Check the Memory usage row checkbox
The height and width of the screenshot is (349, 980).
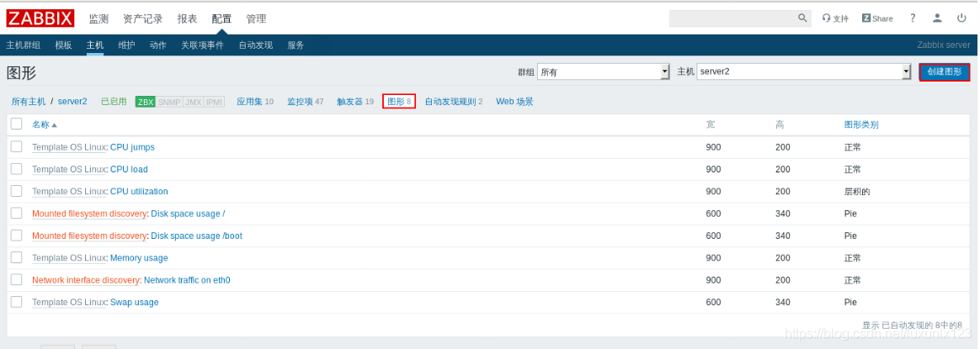click(16, 257)
